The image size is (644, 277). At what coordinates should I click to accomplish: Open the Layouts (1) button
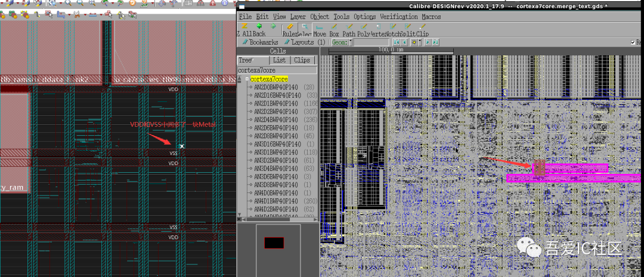coord(305,42)
